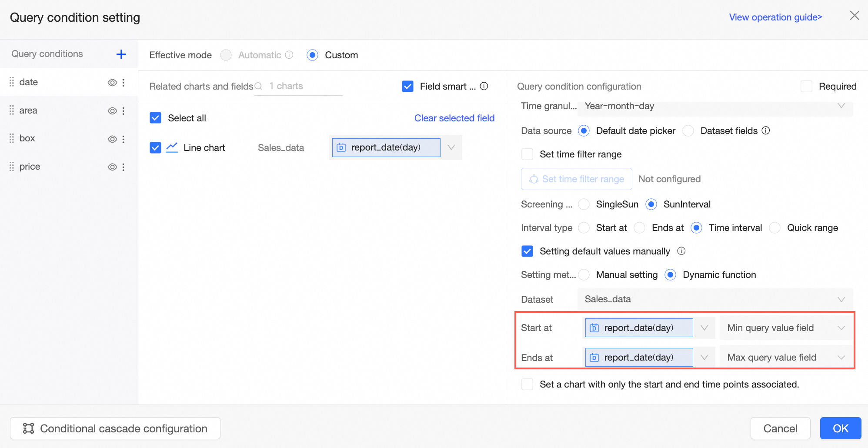
Task: Uncheck the Line chart checkbox
Action: pyautogui.click(x=156, y=148)
